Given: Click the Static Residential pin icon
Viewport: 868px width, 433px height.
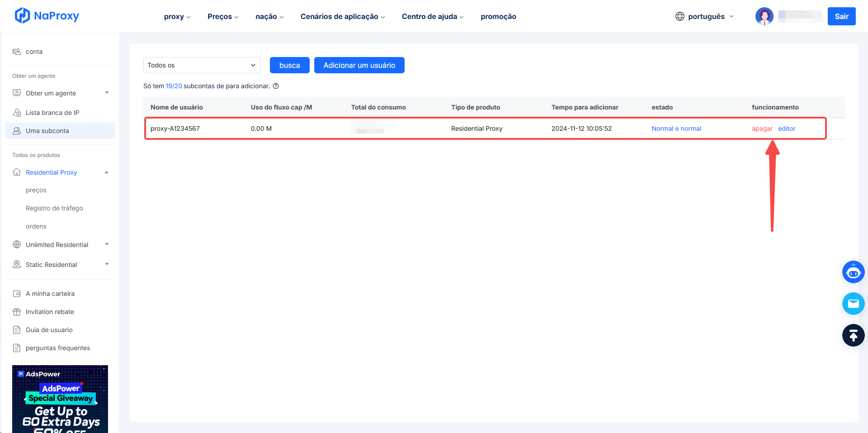Looking at the screenshot, I should coord(17,264).
